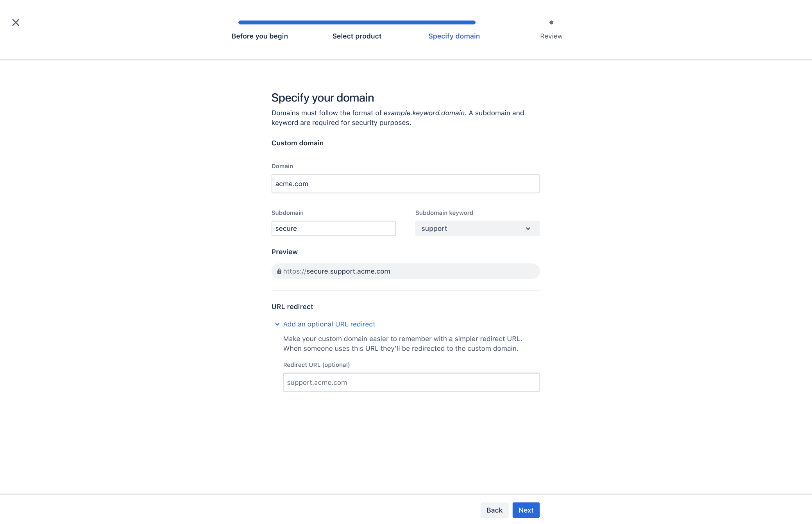Click the Specify your domain heading

(x=323, y=98)
